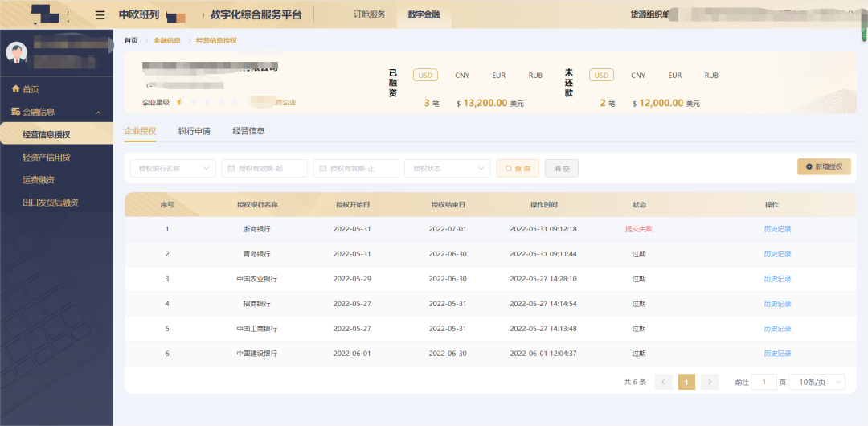Click the 浙商银行 bank name cell
This screenshot has width=868, height=426.
(257, 229)
